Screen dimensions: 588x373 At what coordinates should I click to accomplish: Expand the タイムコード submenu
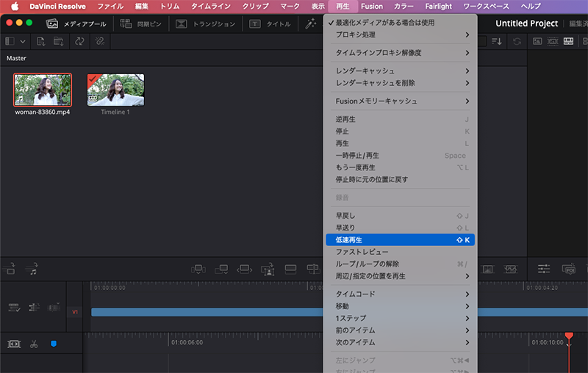(x=400, y=294)
